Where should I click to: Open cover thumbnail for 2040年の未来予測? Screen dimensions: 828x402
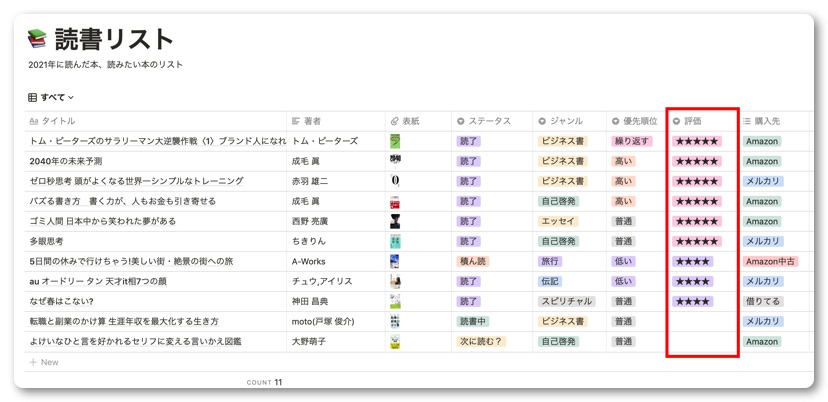(x=395, y=161)
